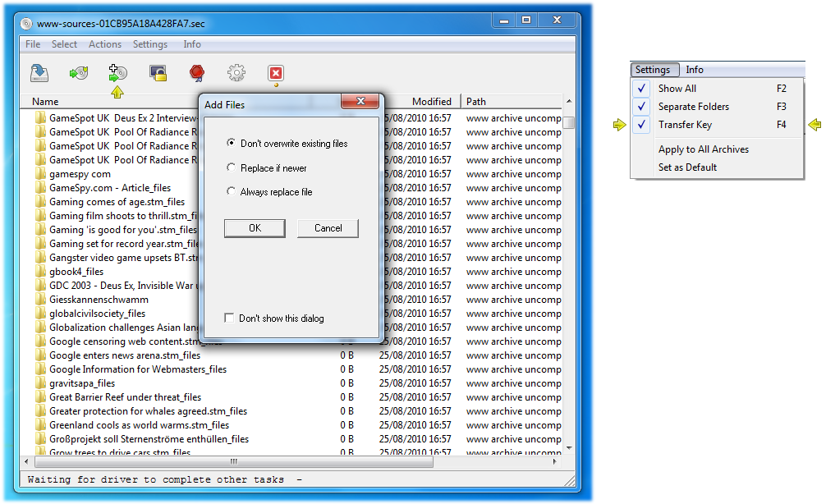826x504 pixels.
Task: Click the red abort icon
Action: pyautogui.click(x=276, y=72)
